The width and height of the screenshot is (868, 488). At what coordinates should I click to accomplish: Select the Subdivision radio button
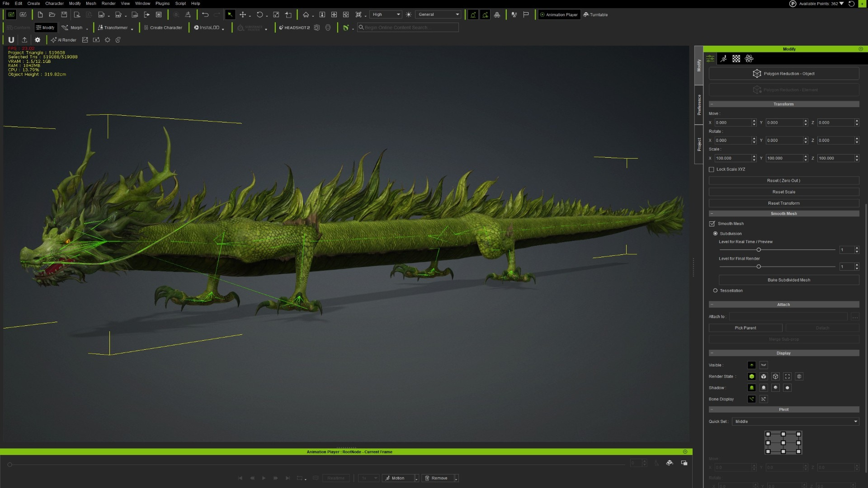pos(715,234)
